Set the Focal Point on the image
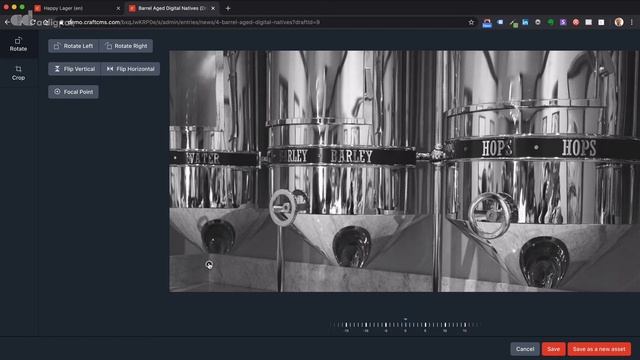 (x=73, y=92)
